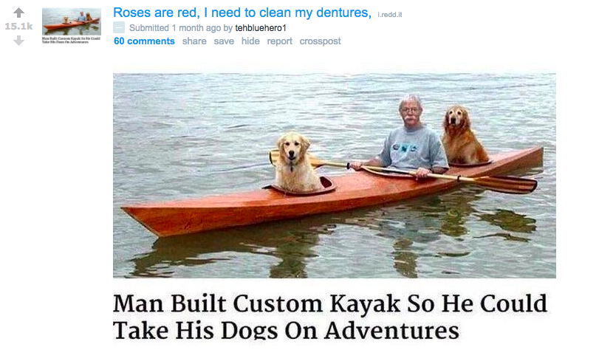Collapse the expanded image with the minus box

119,27
